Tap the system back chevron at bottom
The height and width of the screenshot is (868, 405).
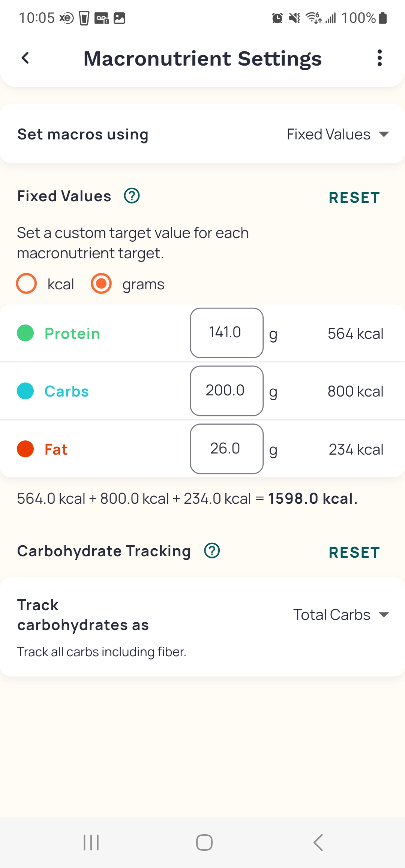[x=318, y=843]
